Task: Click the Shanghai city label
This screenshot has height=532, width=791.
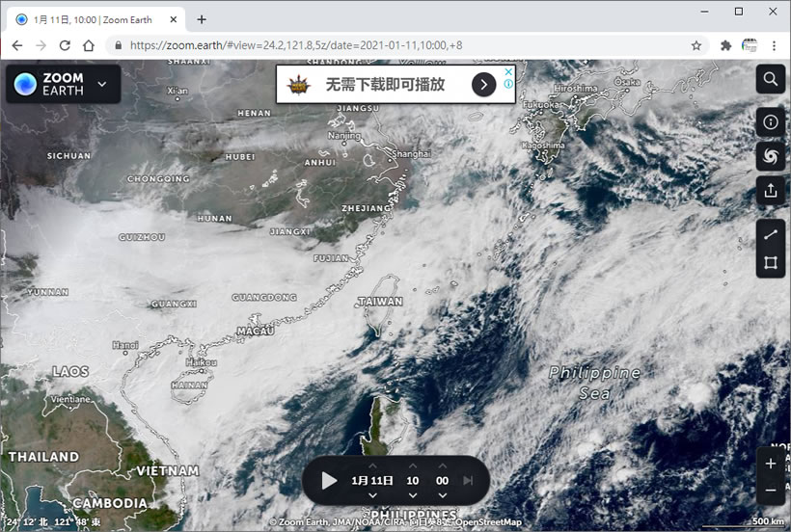Action: coord(411,153)
